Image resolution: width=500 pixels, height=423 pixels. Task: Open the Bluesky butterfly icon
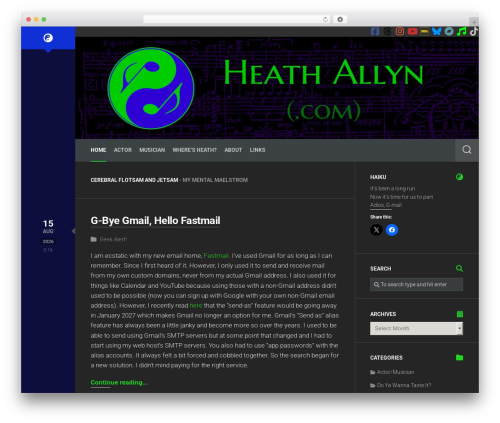click(x=437, y=31)
